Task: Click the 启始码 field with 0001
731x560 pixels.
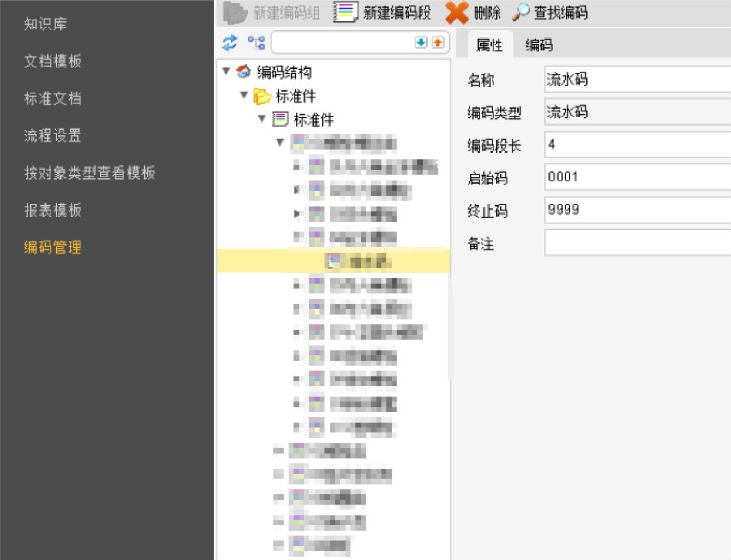Action: [637, 177]
